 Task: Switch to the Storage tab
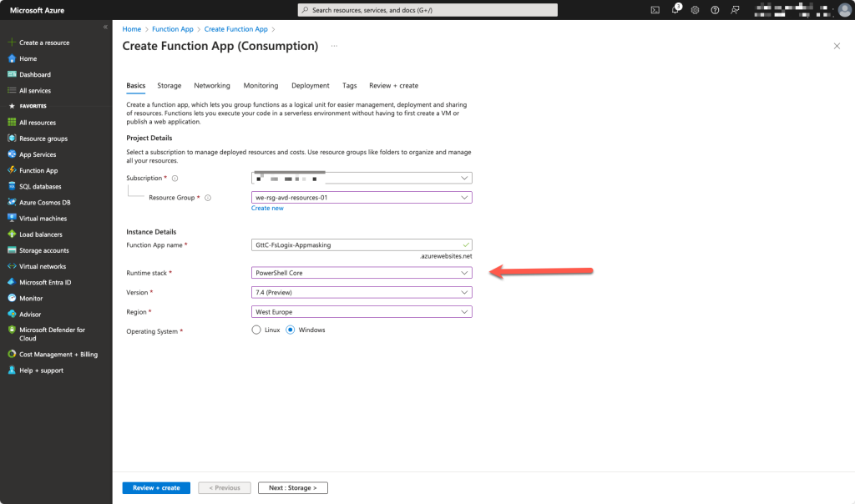point(169,86)
